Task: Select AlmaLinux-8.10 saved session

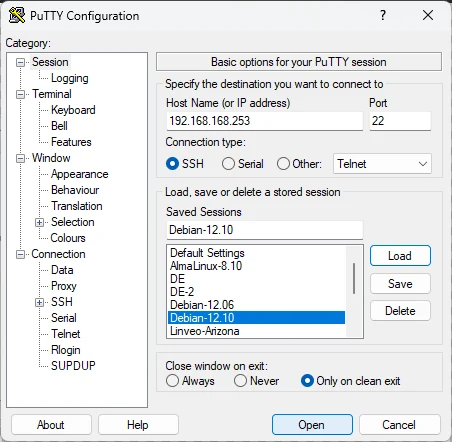Action: tap(257, 266)
